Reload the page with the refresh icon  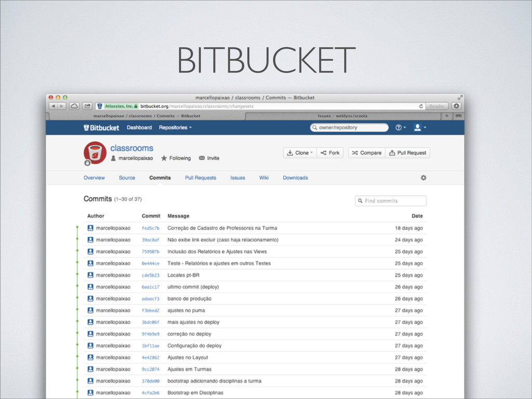[421, 106]
